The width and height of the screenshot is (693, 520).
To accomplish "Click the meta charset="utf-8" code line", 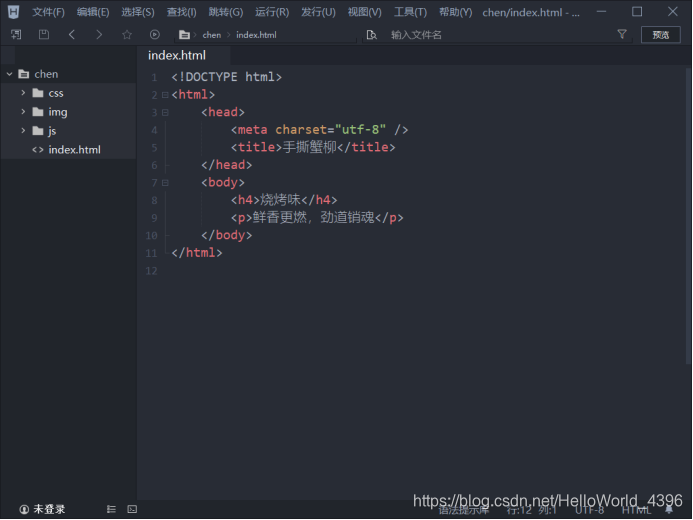I will point(319,130).
